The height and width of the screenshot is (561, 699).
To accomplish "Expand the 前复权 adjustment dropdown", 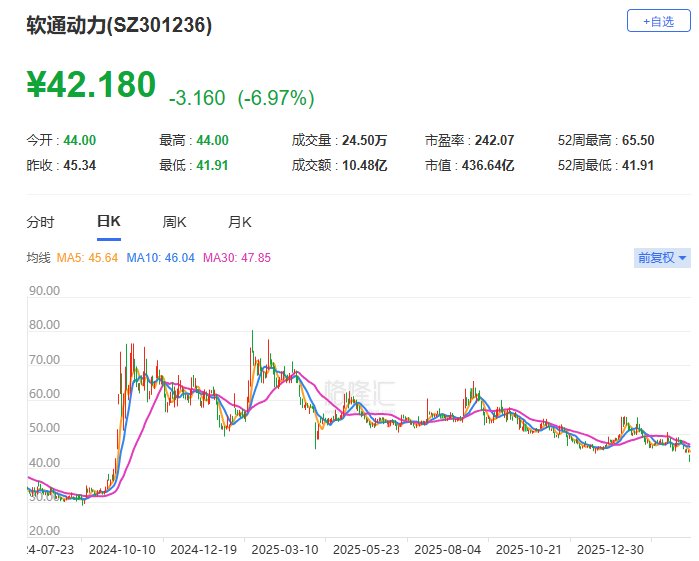I will 662,258.
